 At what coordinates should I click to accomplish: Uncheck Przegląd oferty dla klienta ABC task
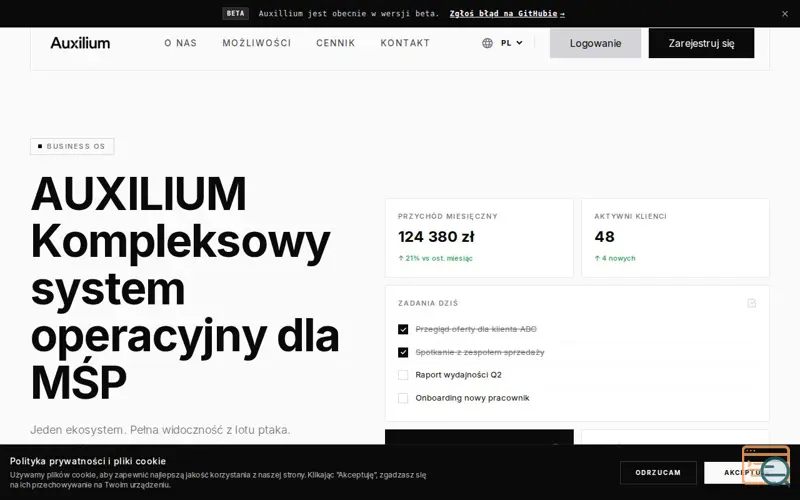coord(403,329)
